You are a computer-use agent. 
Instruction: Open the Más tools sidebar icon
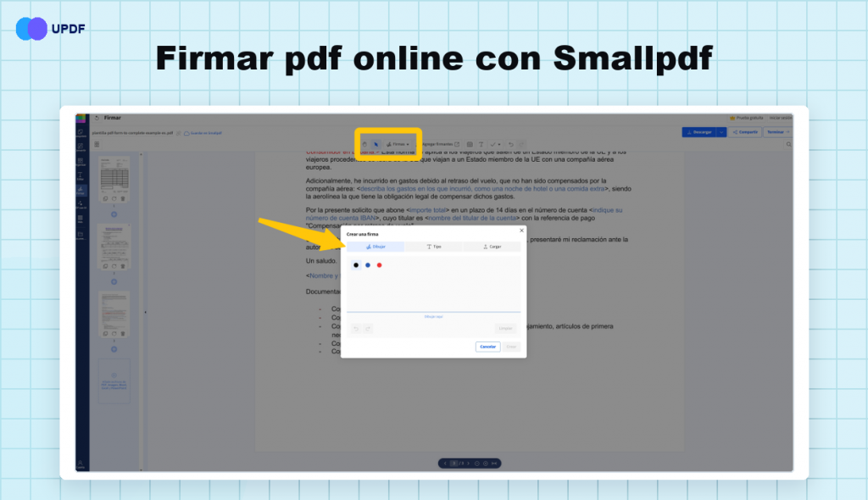[81, 219]
